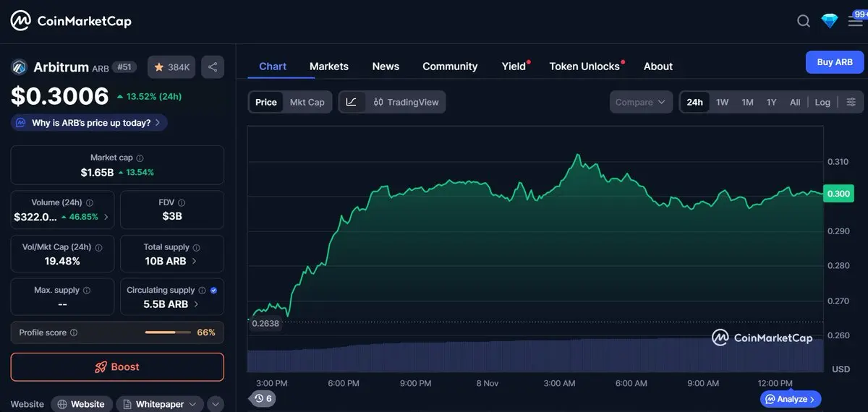Screen dimensions: 868x412
Task: Switch to the Yield tab
Action: pyautogui.click(x=514, y=66)
